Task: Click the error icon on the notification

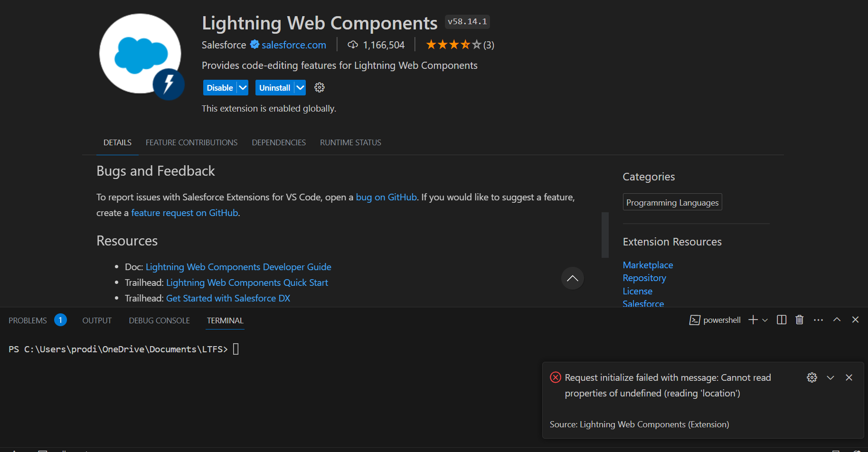Action: tap(555, 377)
